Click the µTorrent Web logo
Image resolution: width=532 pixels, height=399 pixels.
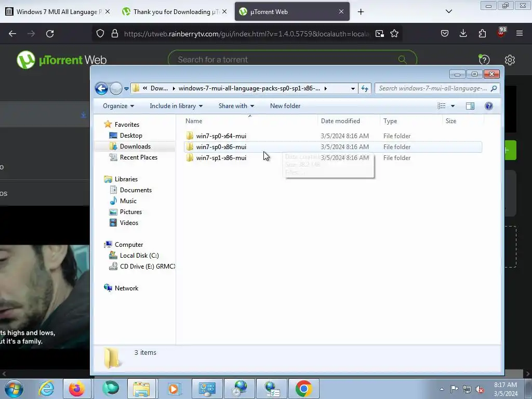click(61, 60)
